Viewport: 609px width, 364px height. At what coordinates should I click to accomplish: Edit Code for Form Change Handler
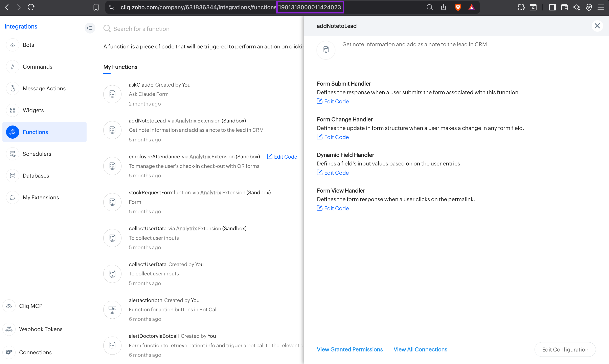[x=333, y=137]
